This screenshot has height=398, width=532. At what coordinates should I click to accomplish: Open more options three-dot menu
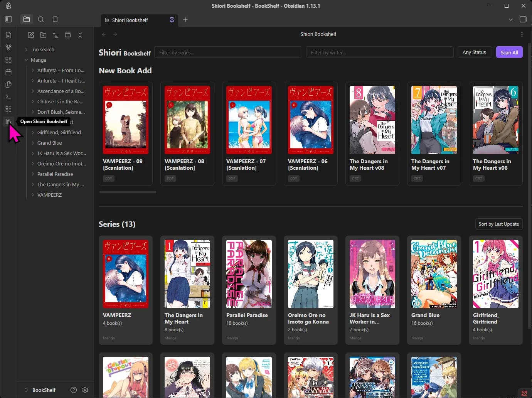pos(522,34)
